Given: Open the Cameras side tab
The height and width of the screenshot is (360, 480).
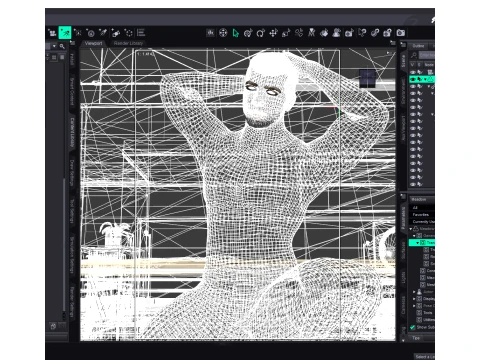Looking at the screenshot, I should click(x=403, y=305).
